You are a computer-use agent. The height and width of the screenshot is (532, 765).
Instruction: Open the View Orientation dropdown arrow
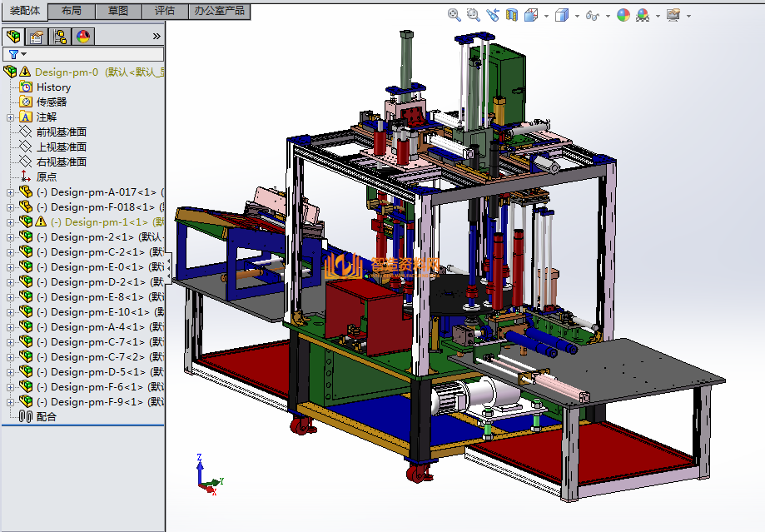[x=546, y=16]
